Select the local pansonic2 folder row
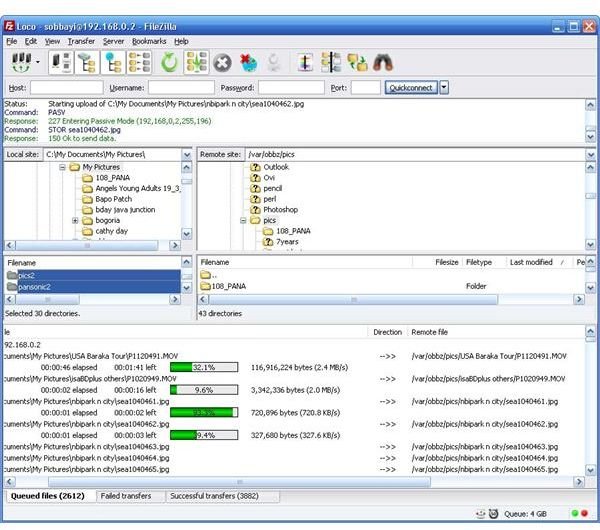Screen dimensions: 600x530 [92, 287]
